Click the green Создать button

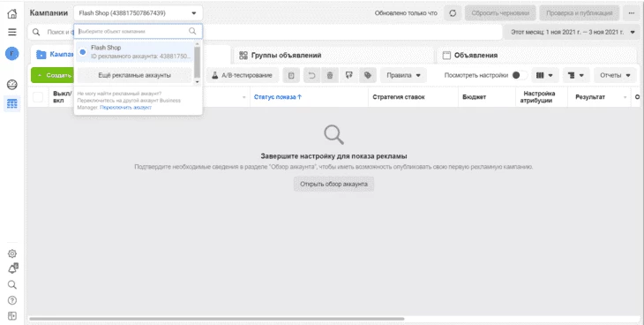(x=52, y=75)
